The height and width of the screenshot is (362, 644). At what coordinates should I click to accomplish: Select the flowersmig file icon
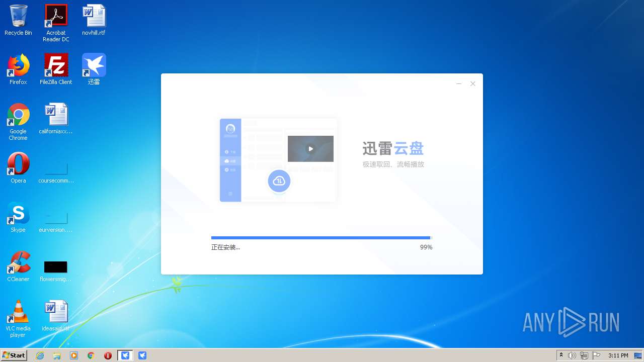pyautogui.click(x=56, y=270)
